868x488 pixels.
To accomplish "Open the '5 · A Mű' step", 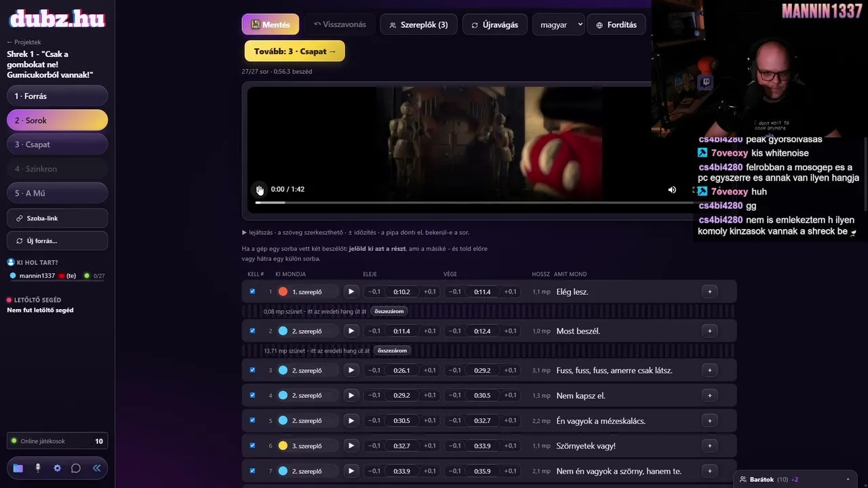I will (57, 193).
